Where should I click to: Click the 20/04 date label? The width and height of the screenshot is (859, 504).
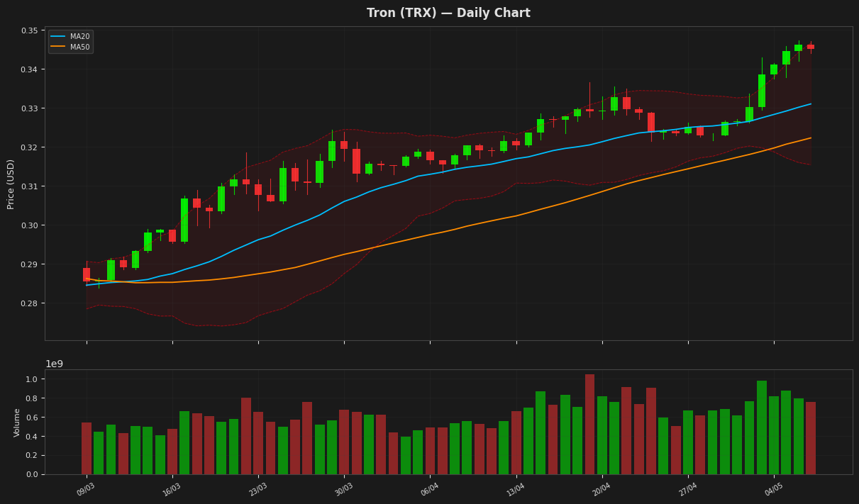(602, 489)
